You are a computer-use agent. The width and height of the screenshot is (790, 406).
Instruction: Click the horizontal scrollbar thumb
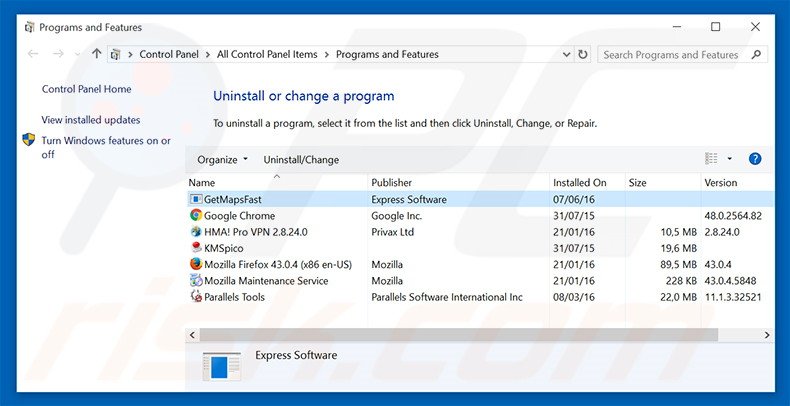point(458,334)
